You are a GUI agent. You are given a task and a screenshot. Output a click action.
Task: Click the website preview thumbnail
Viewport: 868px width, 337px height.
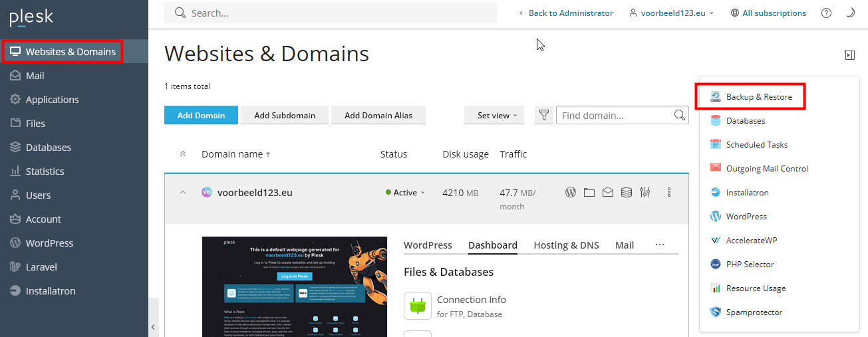(x=295, y=286)
